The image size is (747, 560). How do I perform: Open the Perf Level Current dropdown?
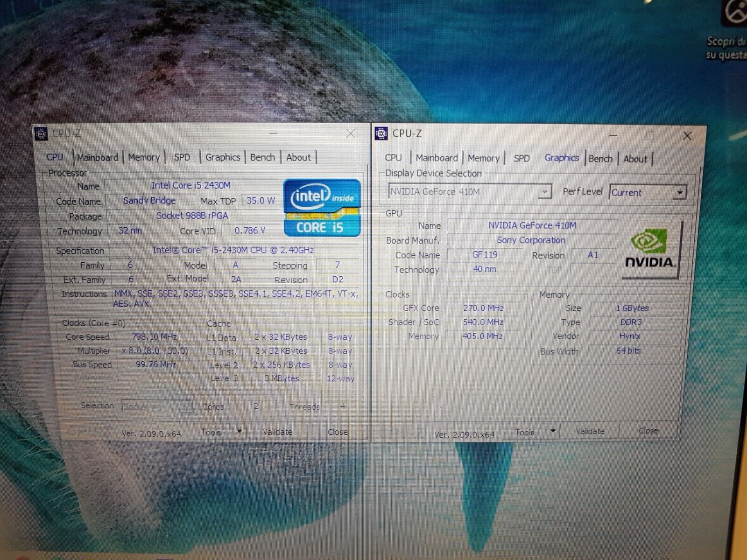[648, 192]
